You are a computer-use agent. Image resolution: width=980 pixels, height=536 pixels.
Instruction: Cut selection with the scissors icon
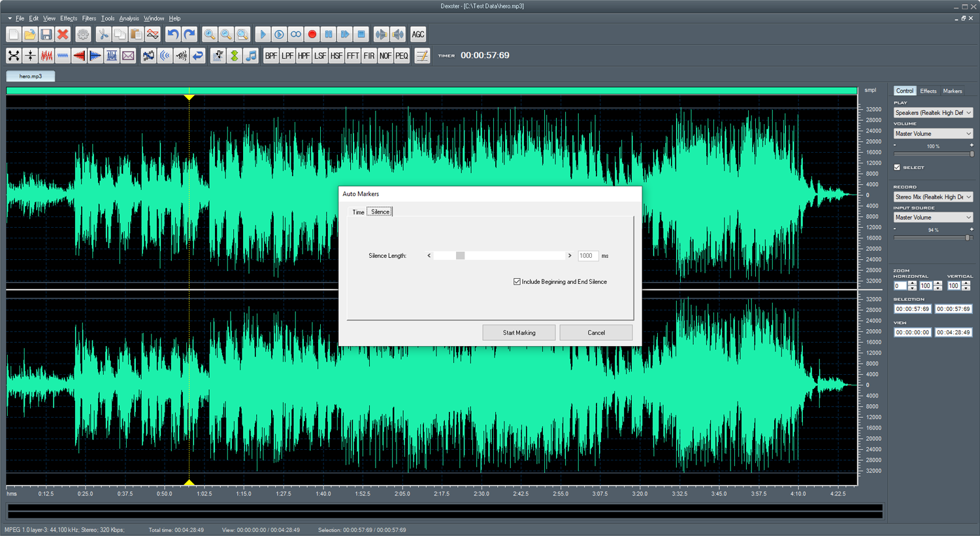point(103,35)
